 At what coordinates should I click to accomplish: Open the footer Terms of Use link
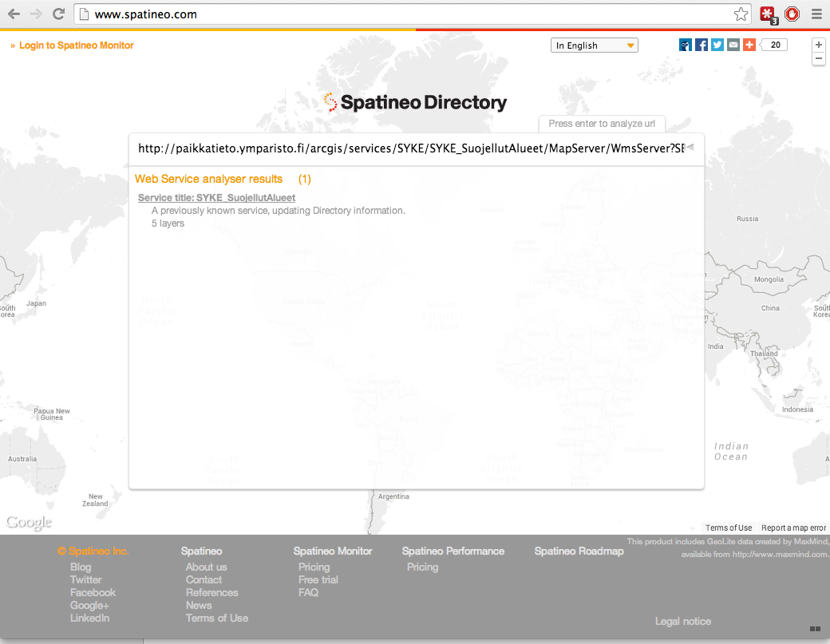(x=216, y=618)
